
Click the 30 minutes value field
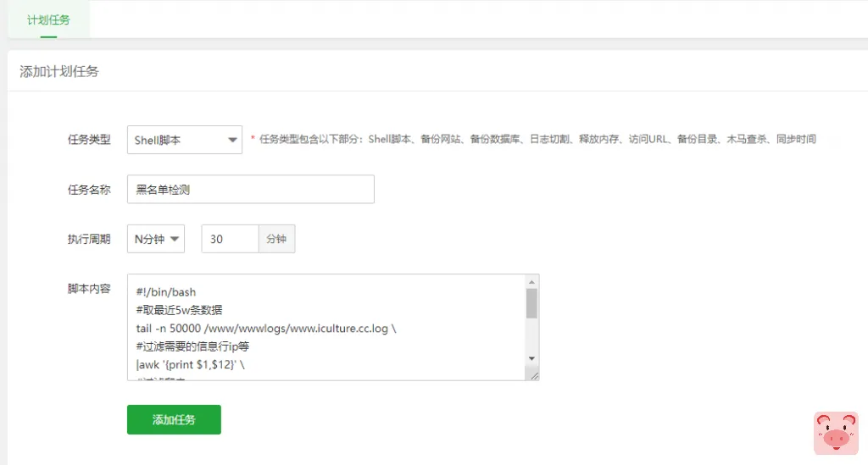pos(231,239)
